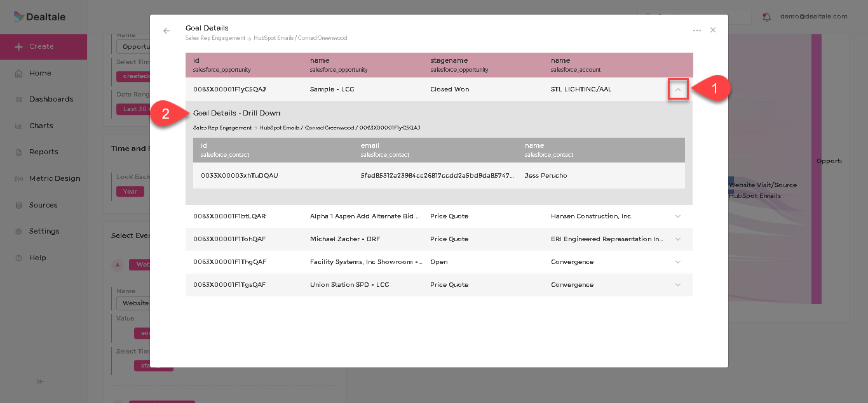This screenshot has width=868, height=403.
Task: Click the back arrow in Goal Details
Action: (x=166, y=30)
